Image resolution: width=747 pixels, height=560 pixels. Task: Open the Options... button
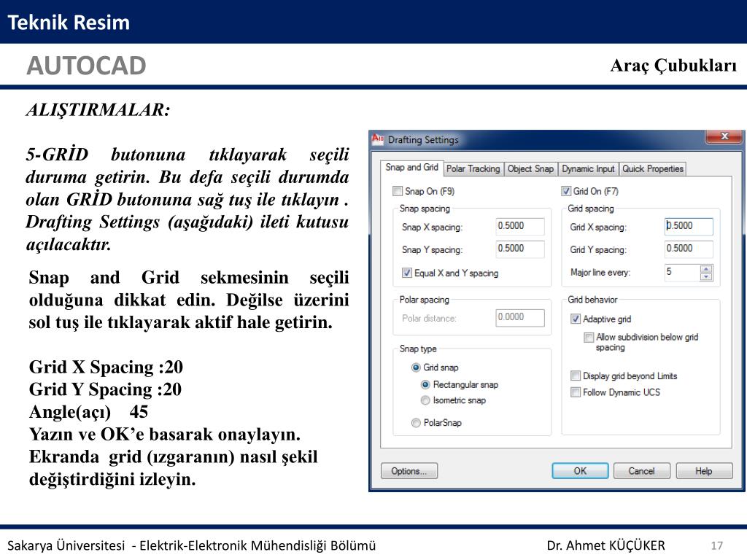(x=409, y=471)
